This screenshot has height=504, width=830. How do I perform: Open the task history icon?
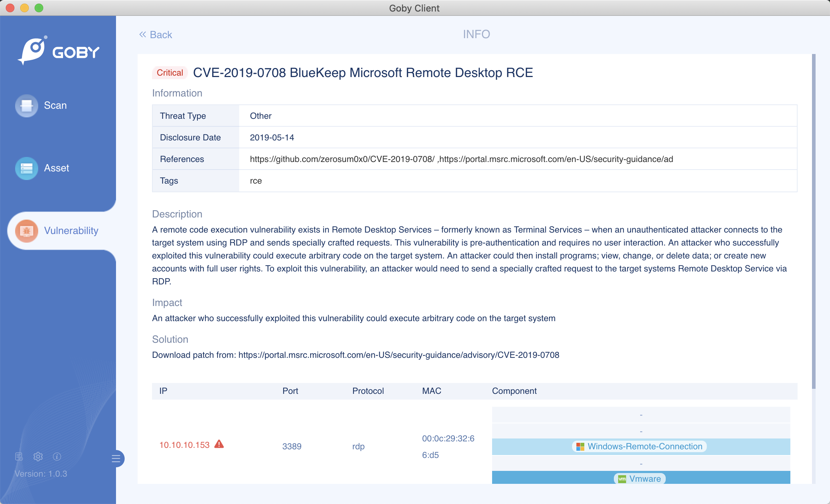[x=19, y=456]
